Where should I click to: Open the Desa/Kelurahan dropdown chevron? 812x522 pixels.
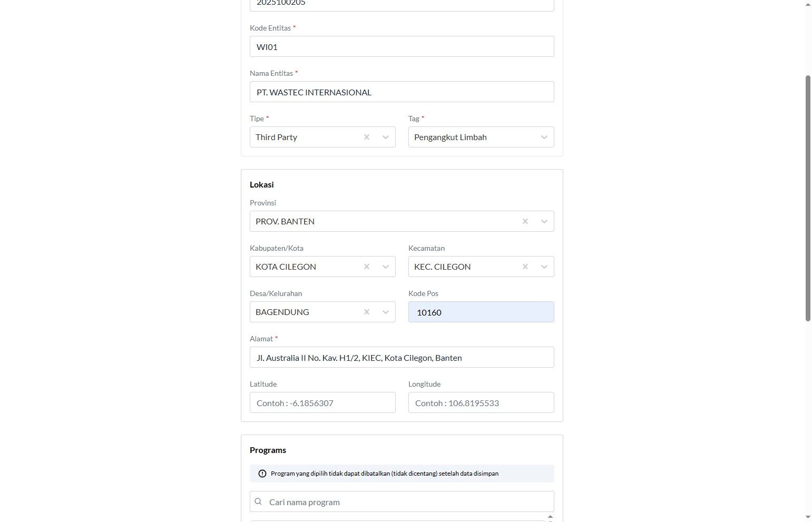coord(386,312)
